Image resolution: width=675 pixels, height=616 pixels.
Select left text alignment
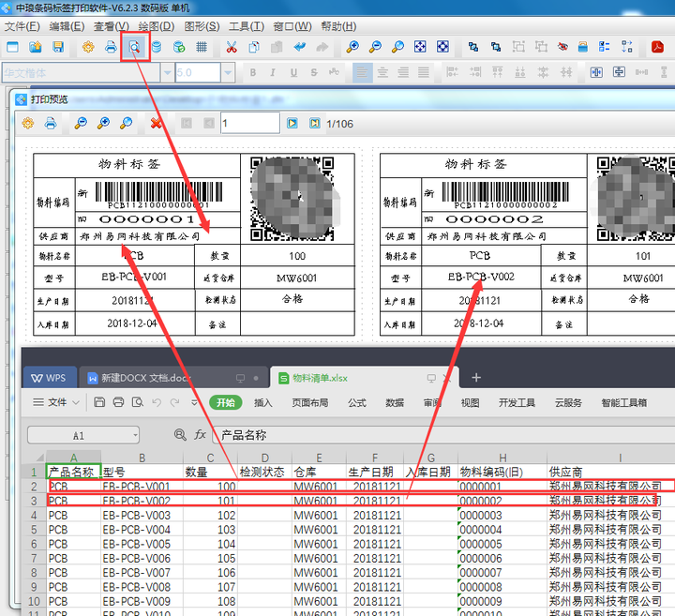tap(362, 73)
